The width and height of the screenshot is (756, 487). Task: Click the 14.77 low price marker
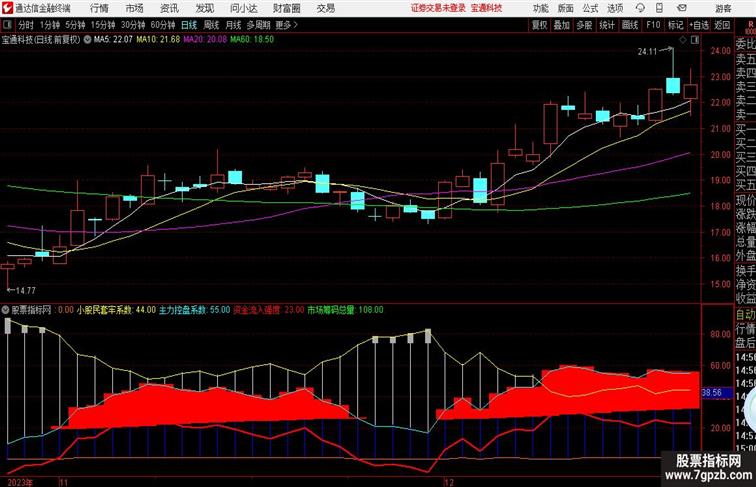26,290
